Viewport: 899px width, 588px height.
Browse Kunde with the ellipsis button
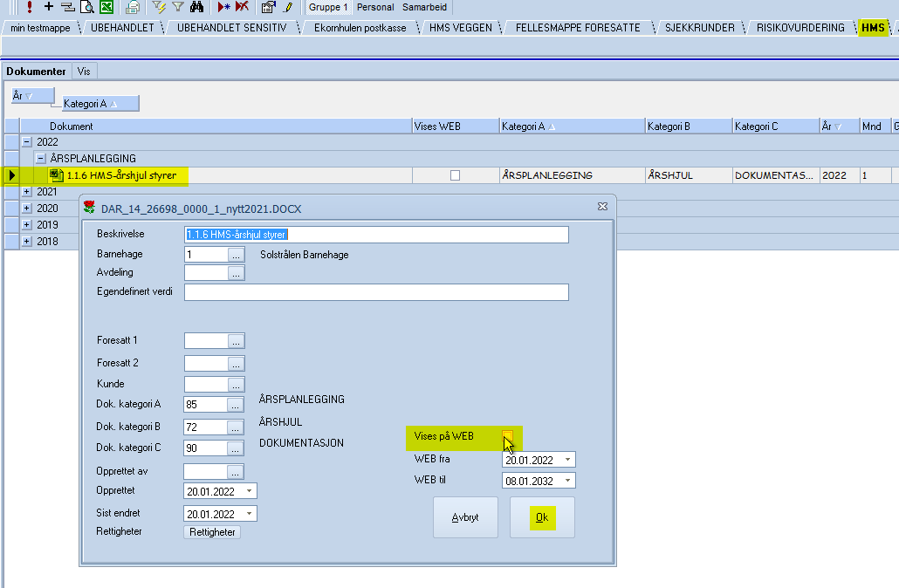pyautogui.click(x=236, y=385)
